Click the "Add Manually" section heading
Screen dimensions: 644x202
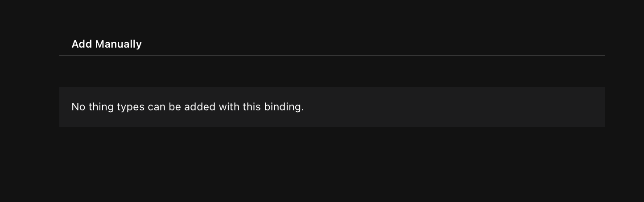[107, 44]
